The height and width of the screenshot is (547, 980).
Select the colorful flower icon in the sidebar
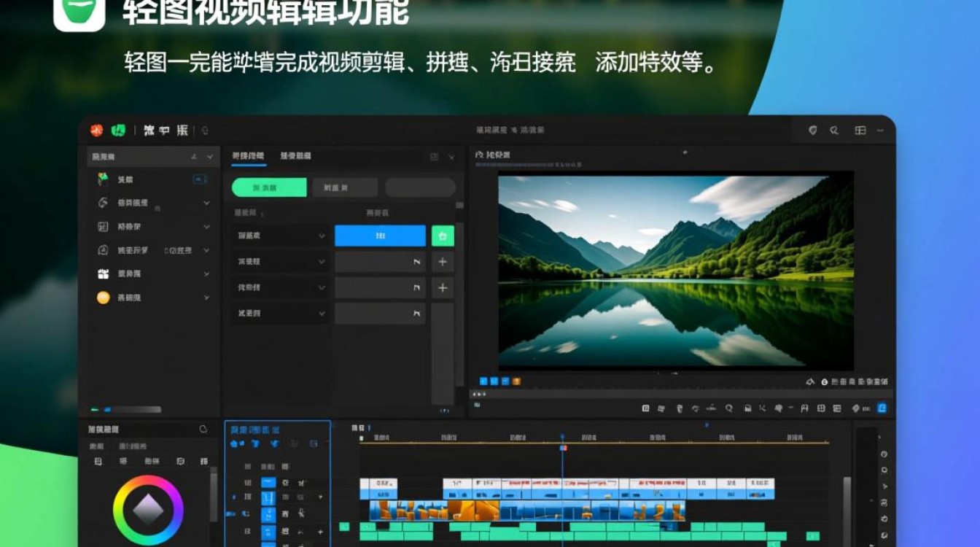tap(103, 179)
